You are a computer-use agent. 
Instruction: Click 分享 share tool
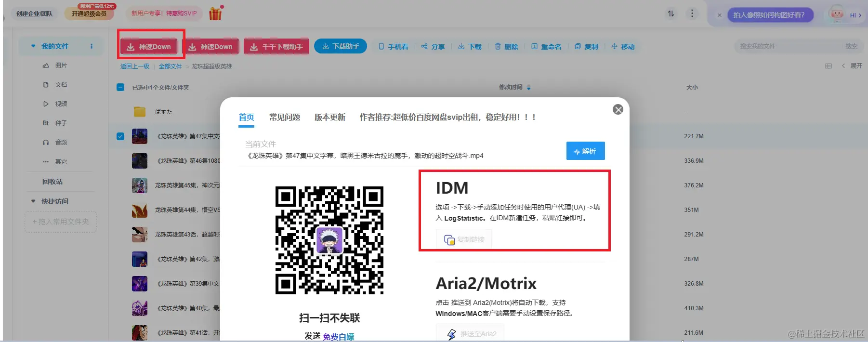pyautogui.click(x=433, y=47)
